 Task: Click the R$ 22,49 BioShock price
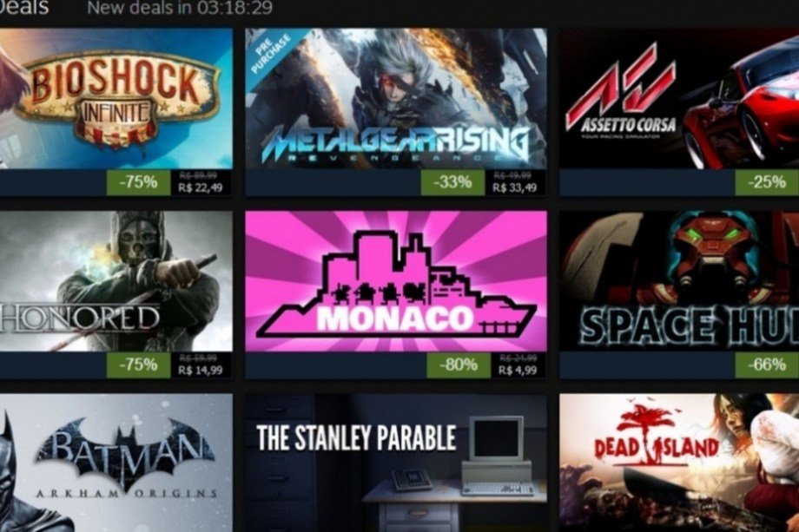(201, 187)
